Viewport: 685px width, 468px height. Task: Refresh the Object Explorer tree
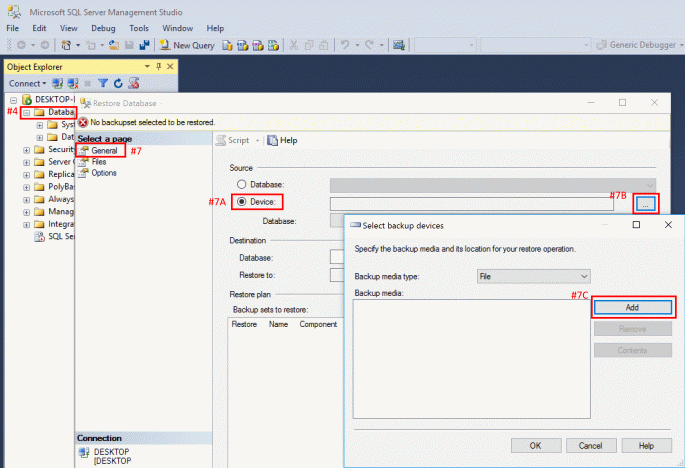coord(117,83)
